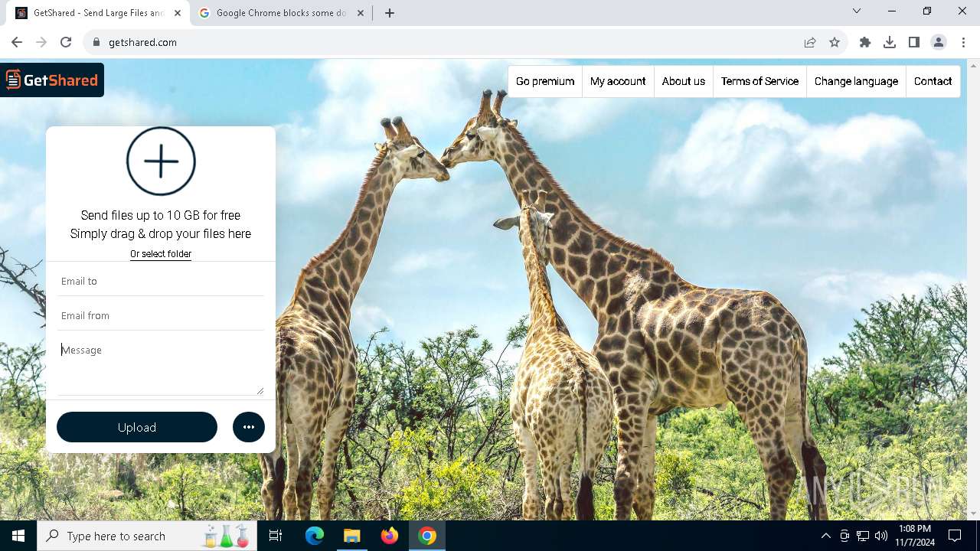This screenshot has height=551, width=980.
Task: Click the taskbar search box
Action: click(147, 536)
